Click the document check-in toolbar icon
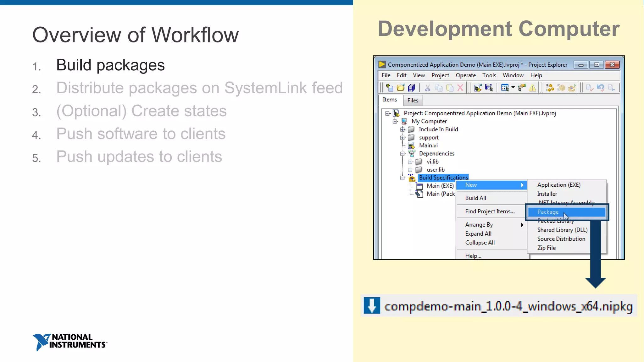 [x=590, y=88]
